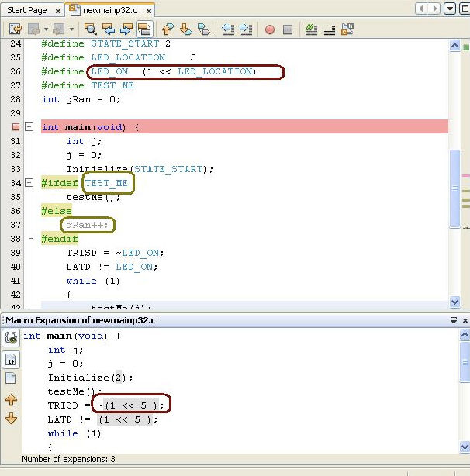
Task: Start macro recording with red circle
Action: (x=270, y=29)
